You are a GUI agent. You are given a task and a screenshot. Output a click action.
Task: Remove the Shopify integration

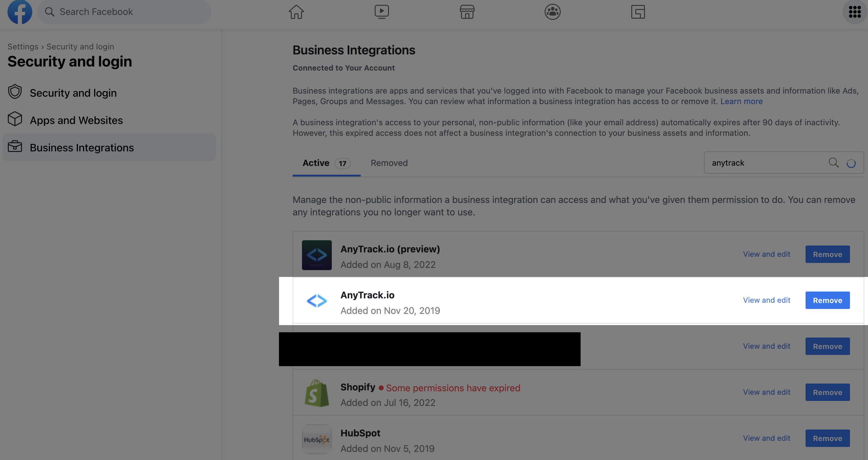tap(827, 392)
